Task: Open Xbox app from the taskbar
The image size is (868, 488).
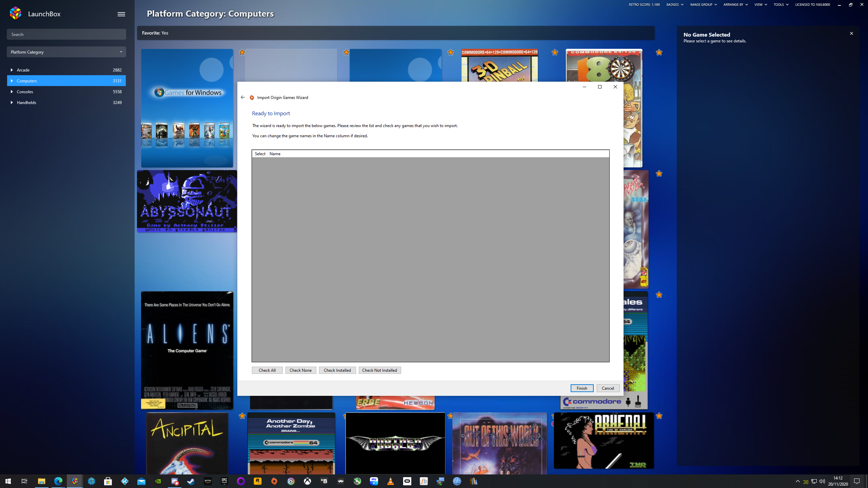Action: [x=308, y=481]
